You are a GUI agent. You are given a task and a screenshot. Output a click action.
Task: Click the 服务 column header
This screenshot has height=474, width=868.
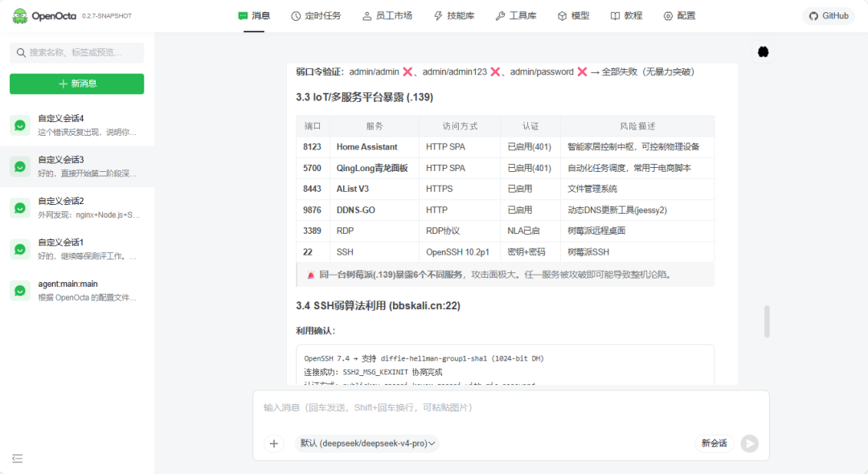375,126
